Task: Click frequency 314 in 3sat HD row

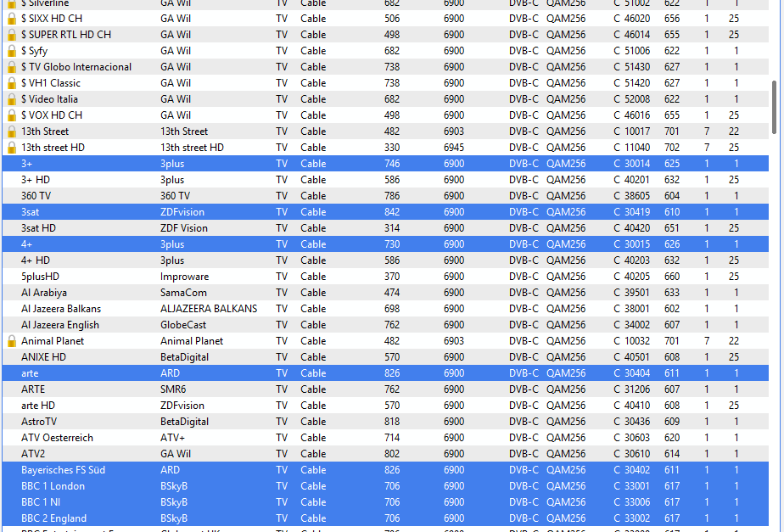Action: 392,228
